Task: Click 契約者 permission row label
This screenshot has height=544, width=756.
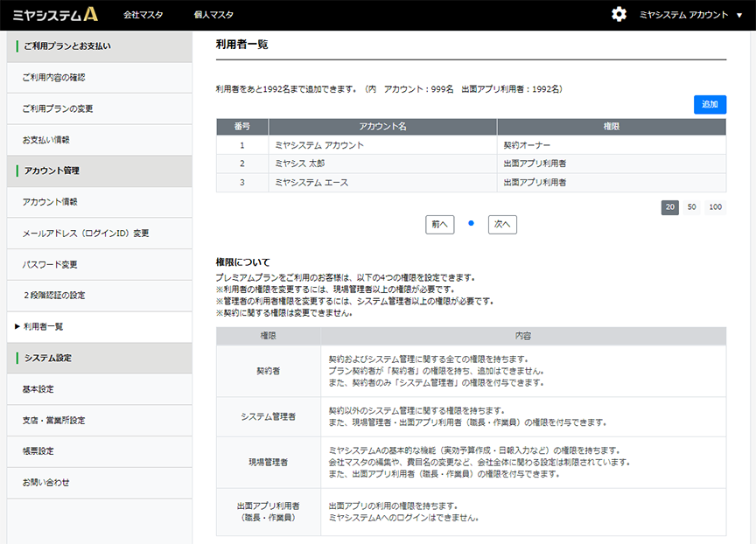Action: coord(268,371)
